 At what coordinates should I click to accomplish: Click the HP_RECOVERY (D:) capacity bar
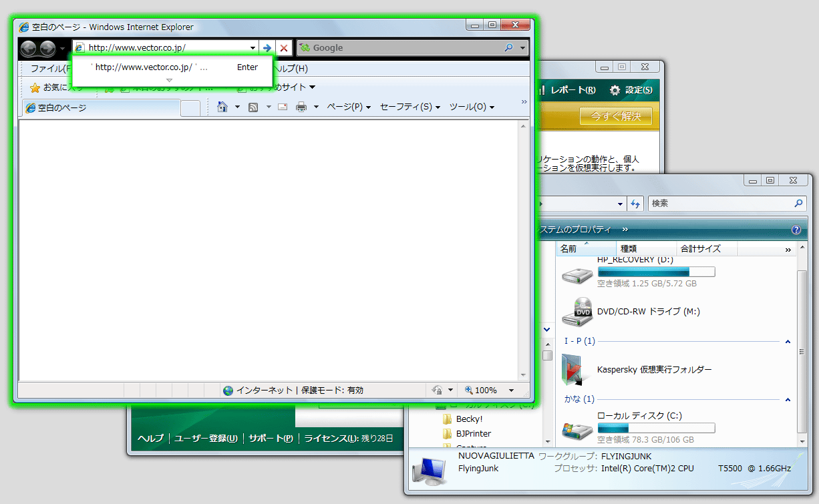(x=656, y=272)
